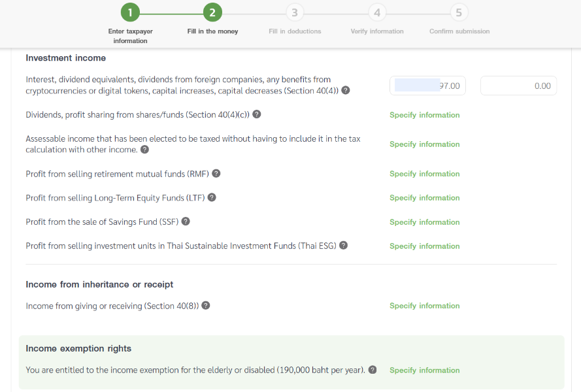Open step 4 Verify information
The width and height of the screenshot is (581, 392).
377,12
